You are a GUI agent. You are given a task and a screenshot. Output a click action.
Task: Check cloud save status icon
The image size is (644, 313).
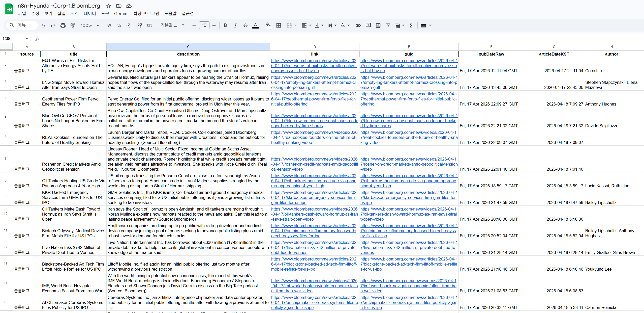click(x=129, y=6)
